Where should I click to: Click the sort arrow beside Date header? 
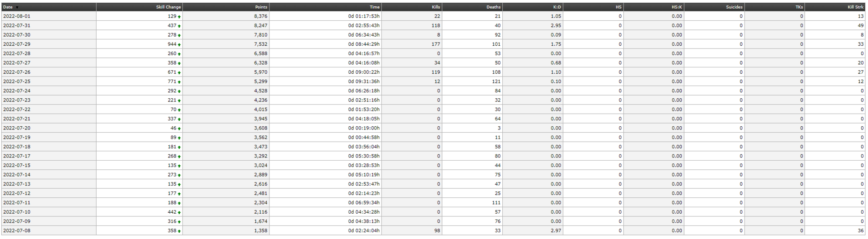(17, 7)
